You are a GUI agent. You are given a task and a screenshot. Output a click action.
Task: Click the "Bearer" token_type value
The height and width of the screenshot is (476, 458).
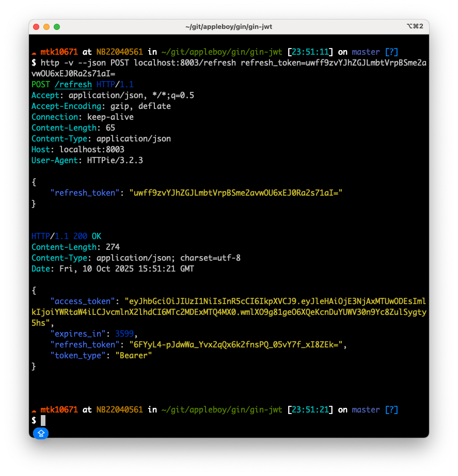134,356
